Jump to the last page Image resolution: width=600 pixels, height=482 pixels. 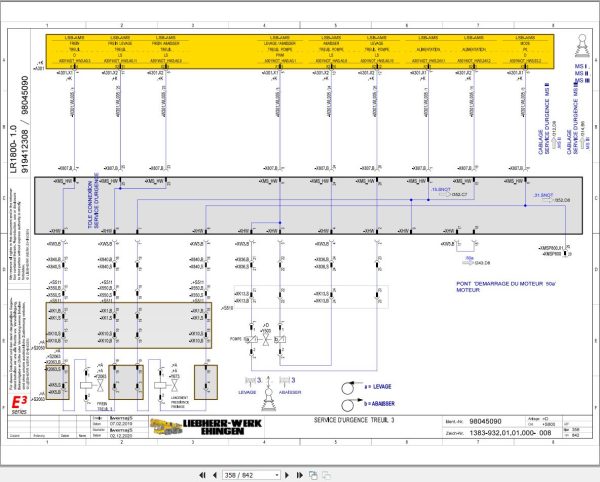(x=300, y=475)
